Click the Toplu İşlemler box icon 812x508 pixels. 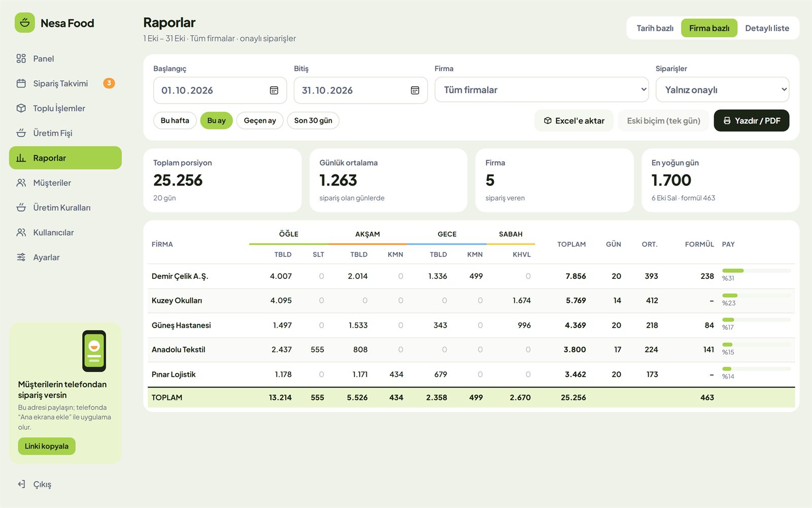(x=21, y=108)
